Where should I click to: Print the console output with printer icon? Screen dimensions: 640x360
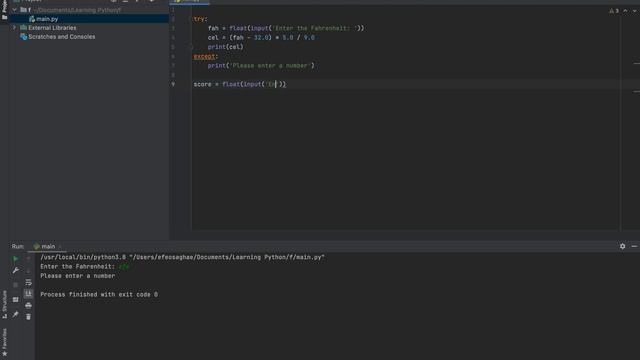coord(28,305)
